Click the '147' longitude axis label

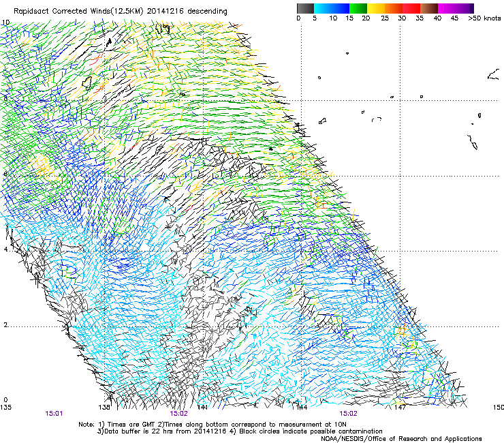400,408
